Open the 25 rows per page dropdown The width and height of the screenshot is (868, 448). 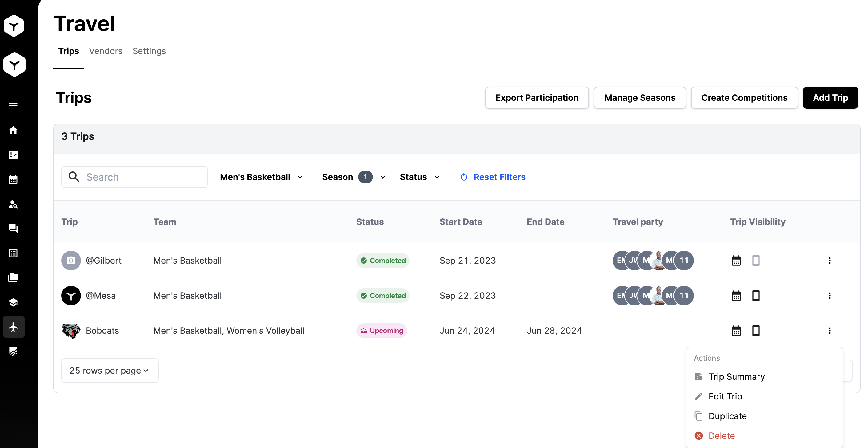pyautogui.click(x=110, y=370)
